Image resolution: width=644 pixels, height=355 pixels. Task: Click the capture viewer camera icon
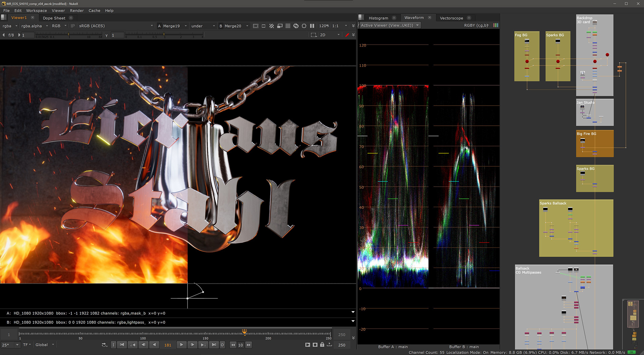point(315,345)
